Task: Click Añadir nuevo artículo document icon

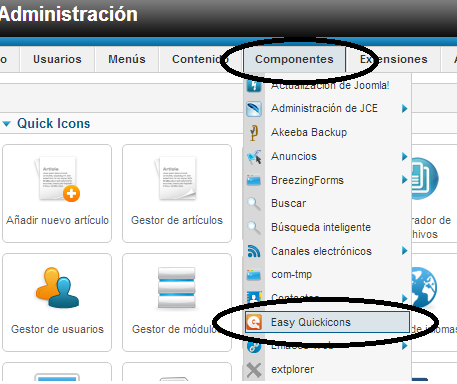Action: (x=57, y=179)
